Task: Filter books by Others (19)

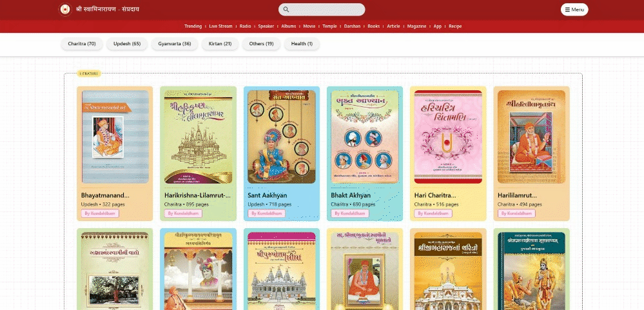Action: (x=261, y=44)
